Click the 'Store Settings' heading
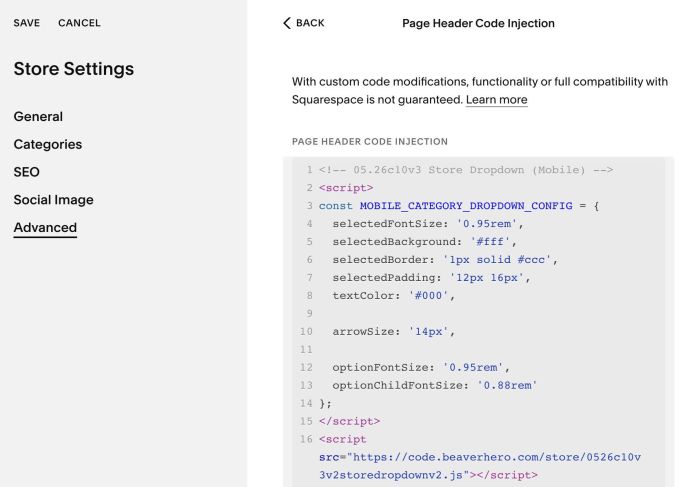This screenshot has width=700, height=487. pos(74,69)
